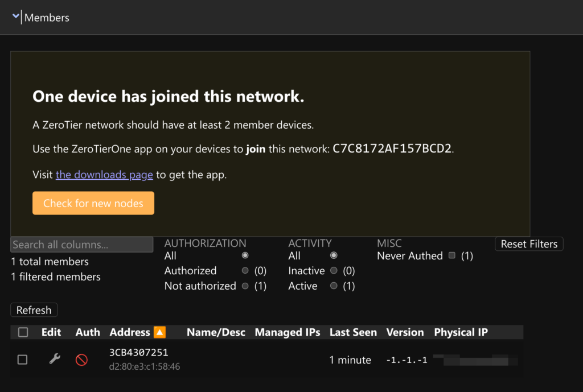583x392 pixels.
Task: Sort by Last Seen column header
Action: pos(353,332)
